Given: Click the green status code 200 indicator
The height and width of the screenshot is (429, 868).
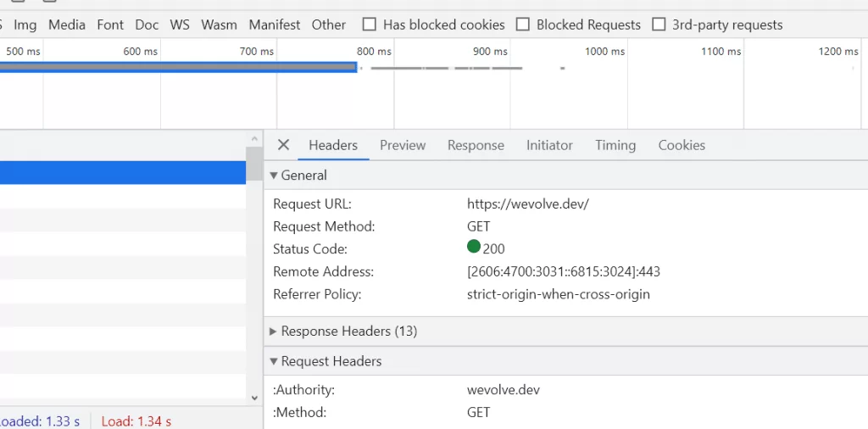Looking at the screenshot, I should [473, 247].
